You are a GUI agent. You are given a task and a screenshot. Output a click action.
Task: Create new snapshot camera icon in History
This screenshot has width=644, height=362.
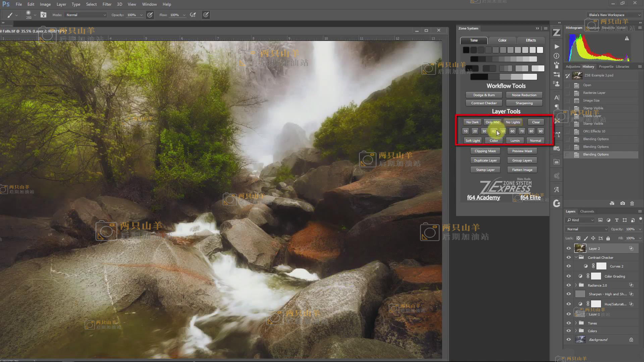623,203
